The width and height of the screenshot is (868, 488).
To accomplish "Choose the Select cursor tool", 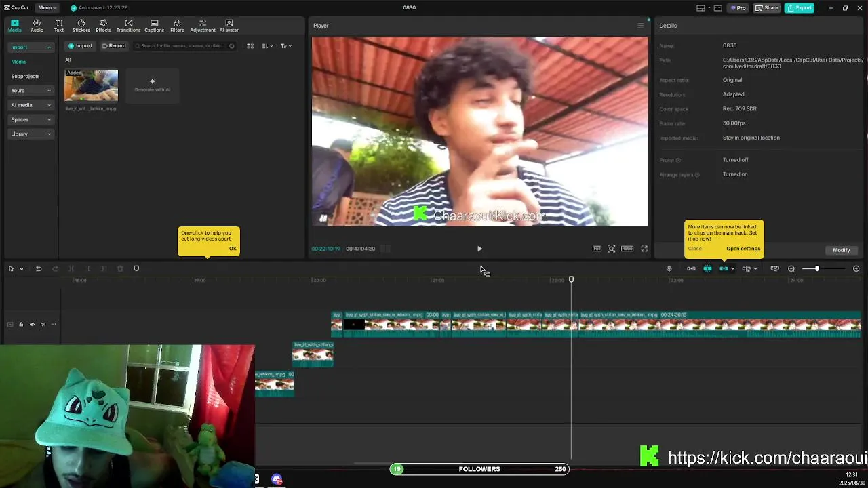I will coord(11,269).
